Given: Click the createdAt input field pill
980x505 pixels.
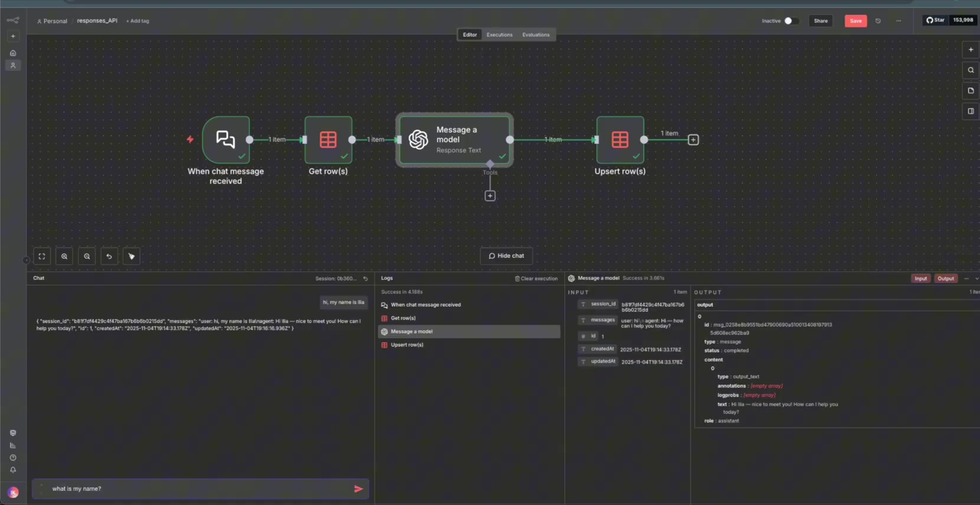Looking at the screenshot, I should [x=597, y=349].
